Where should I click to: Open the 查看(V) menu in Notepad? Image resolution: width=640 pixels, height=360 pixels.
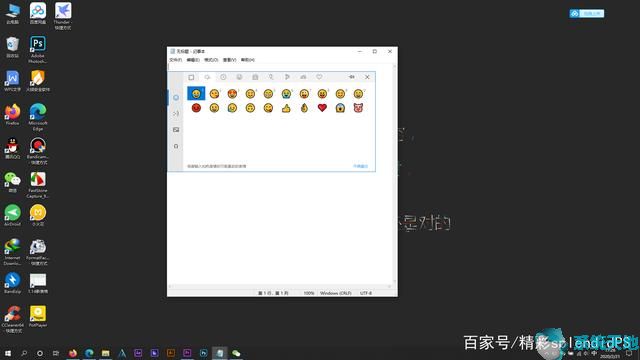pos(229,60)
